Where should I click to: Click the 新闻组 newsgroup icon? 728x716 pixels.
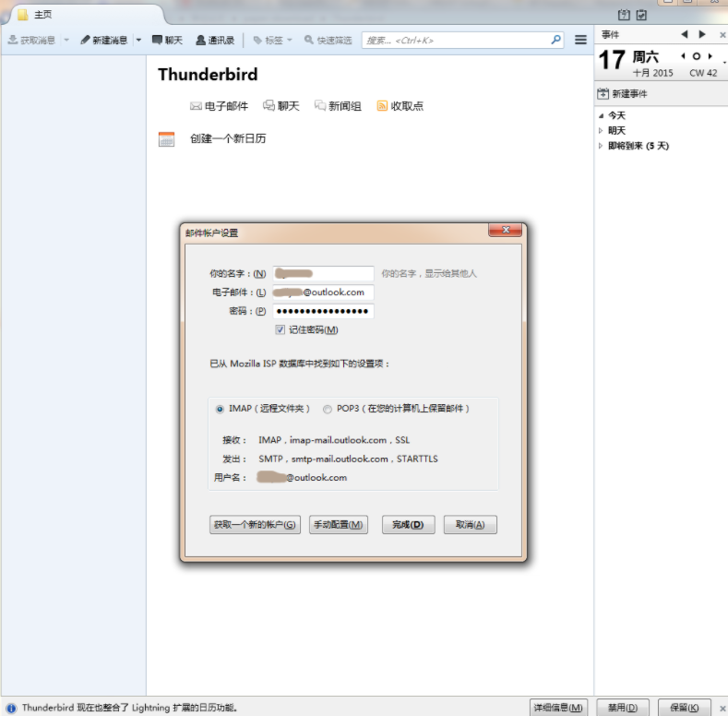[320, 106]
